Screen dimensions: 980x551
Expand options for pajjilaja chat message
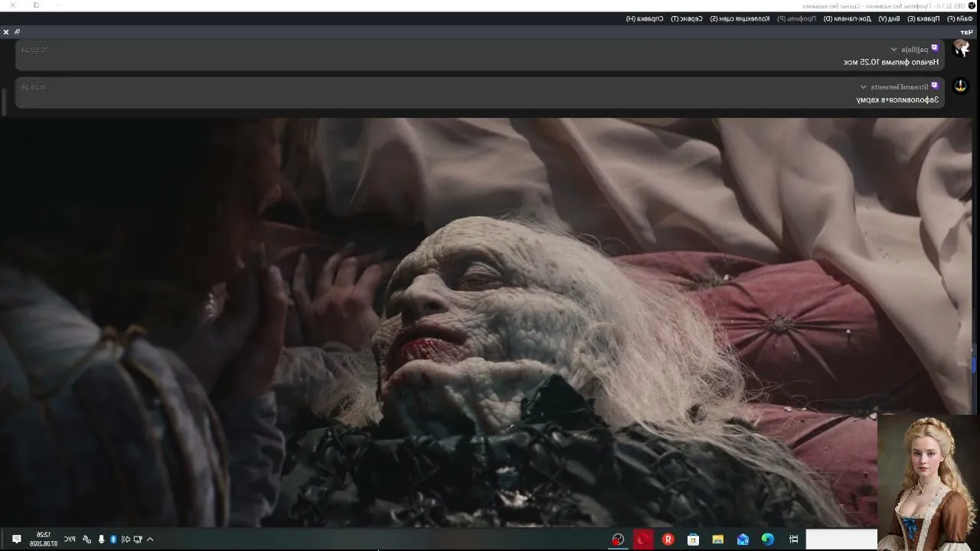click(893, 49)
